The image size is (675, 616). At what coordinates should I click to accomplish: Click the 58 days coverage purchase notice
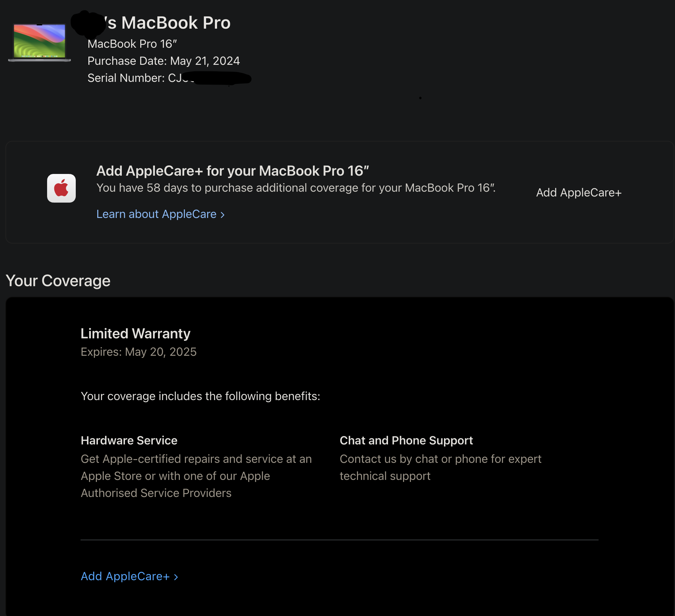(296, 188)
